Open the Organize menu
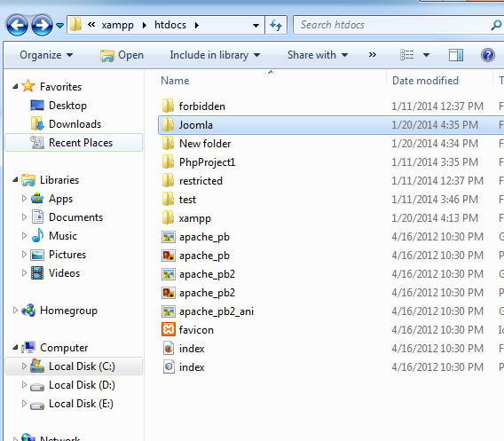 46,55
